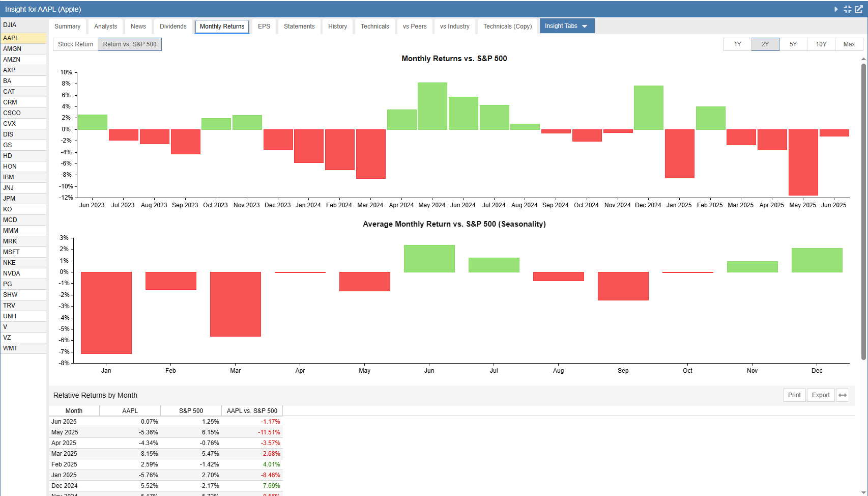This screenshot has height=496, width=868.
Task: Click the Jun seasonality green bar
Action: [x=429, y=259]
